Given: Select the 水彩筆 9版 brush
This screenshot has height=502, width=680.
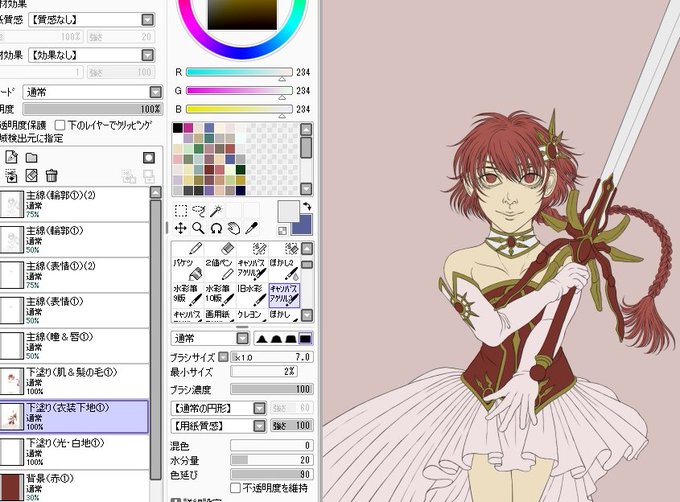Looking at the screenshot, I should click(189, 294).
